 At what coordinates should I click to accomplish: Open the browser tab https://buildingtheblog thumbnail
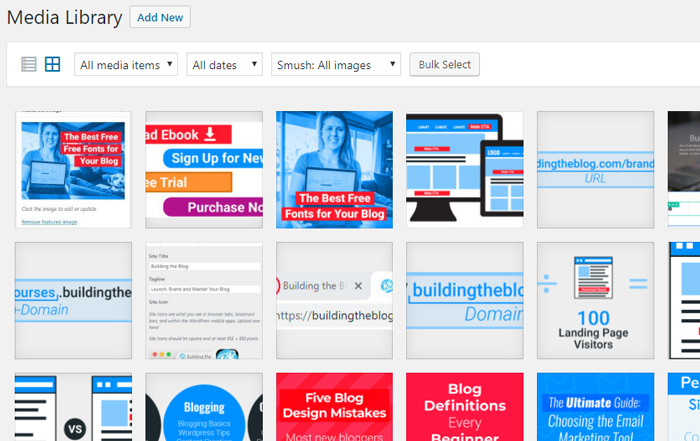[334, 300]
